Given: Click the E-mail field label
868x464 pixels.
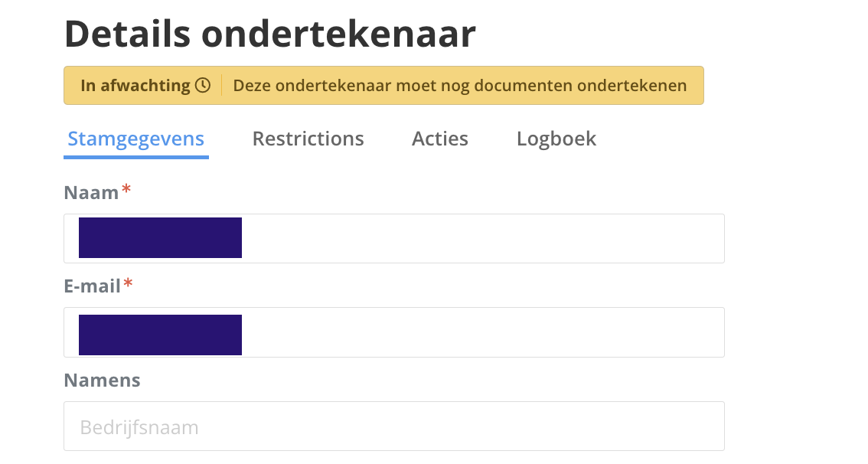Looking at the screenshot, I should pos(93,286).
